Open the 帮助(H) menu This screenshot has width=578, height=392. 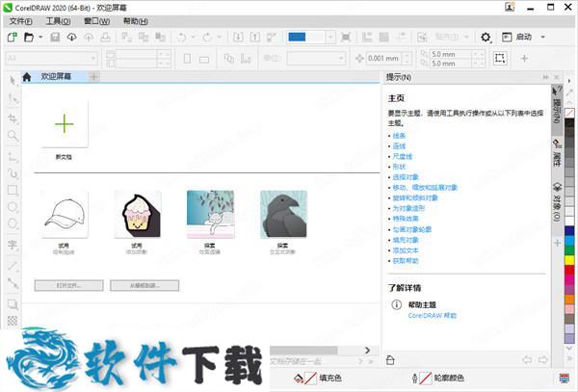click(x=136, y=21)
